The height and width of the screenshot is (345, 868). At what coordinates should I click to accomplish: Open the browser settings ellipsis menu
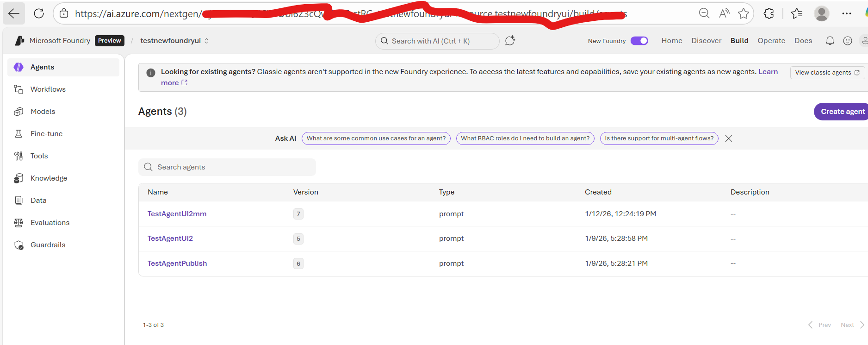[x=847, y=13]
